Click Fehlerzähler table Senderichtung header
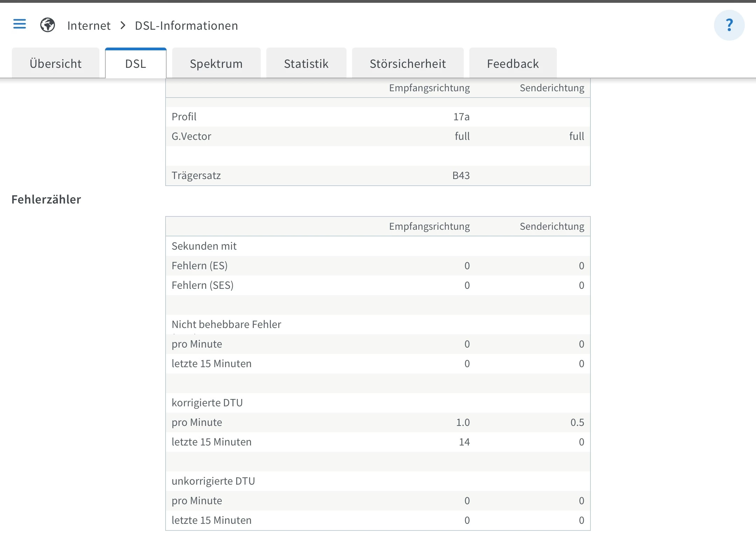Viewport: 756px width, 542px height. 552,227
